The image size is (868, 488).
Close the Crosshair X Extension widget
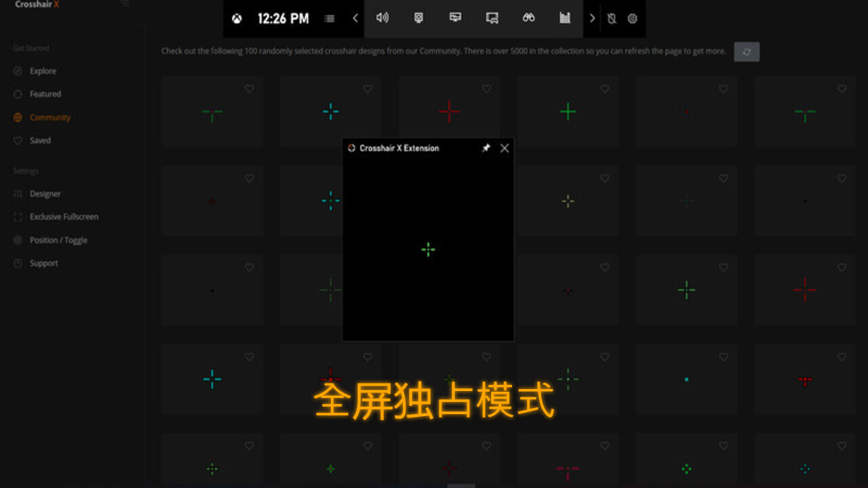[505, 148]
